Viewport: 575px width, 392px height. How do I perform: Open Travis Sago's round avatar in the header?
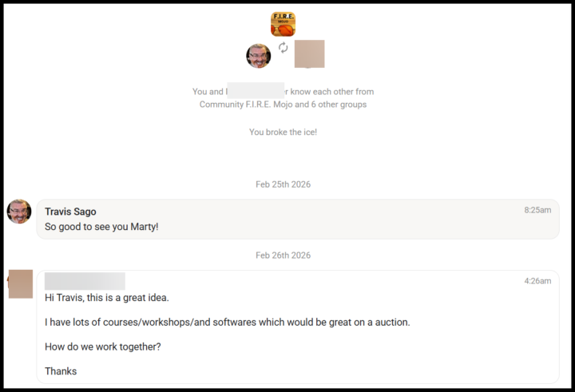pyautogui.click(x=258, y=56)
